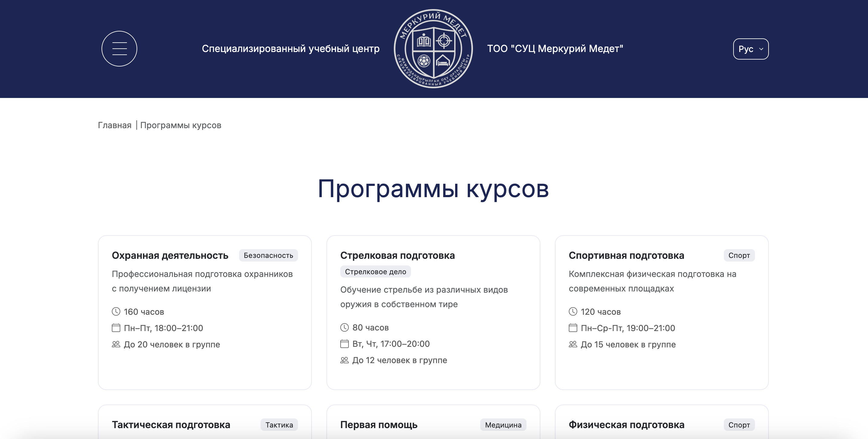Image resolution: width=868 pixels, height=439 pixels.
Task: Open the hamburger menu button
Action: coord(119,49)
